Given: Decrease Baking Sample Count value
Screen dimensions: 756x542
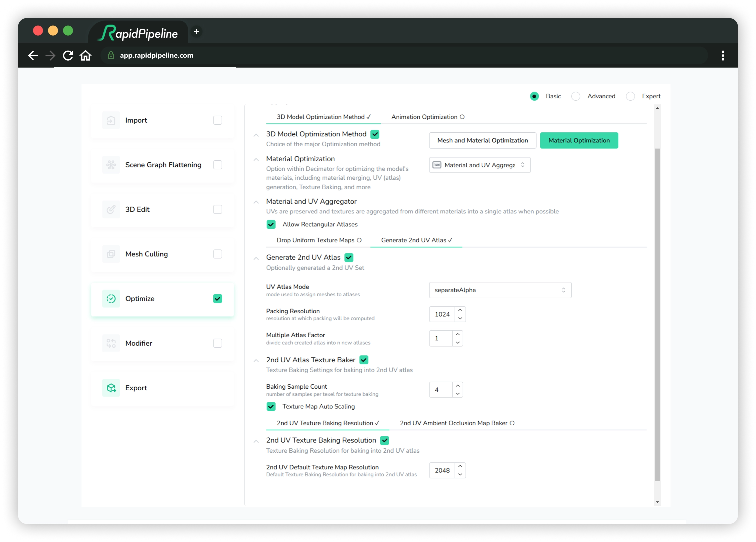Looking at the screenshot, I should pos(458,394).
